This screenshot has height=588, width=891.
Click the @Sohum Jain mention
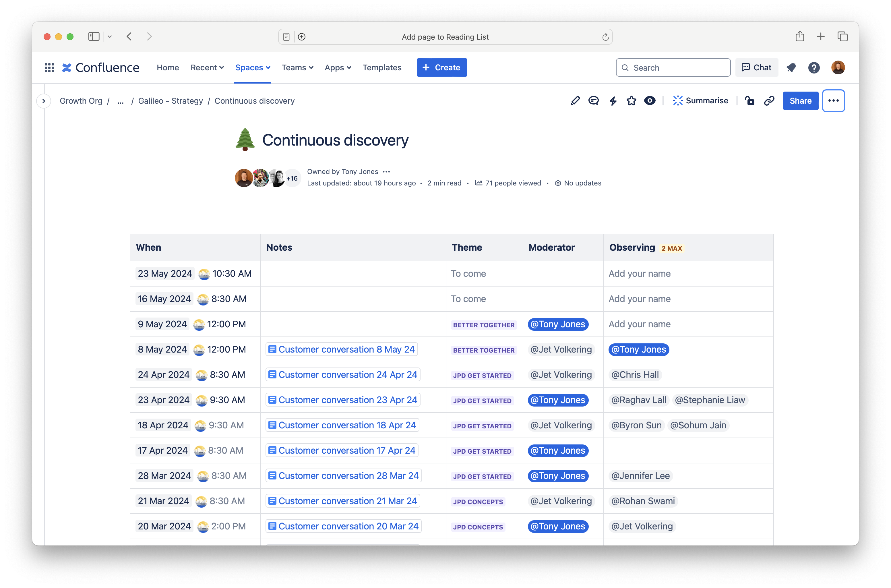click(698, 425)
